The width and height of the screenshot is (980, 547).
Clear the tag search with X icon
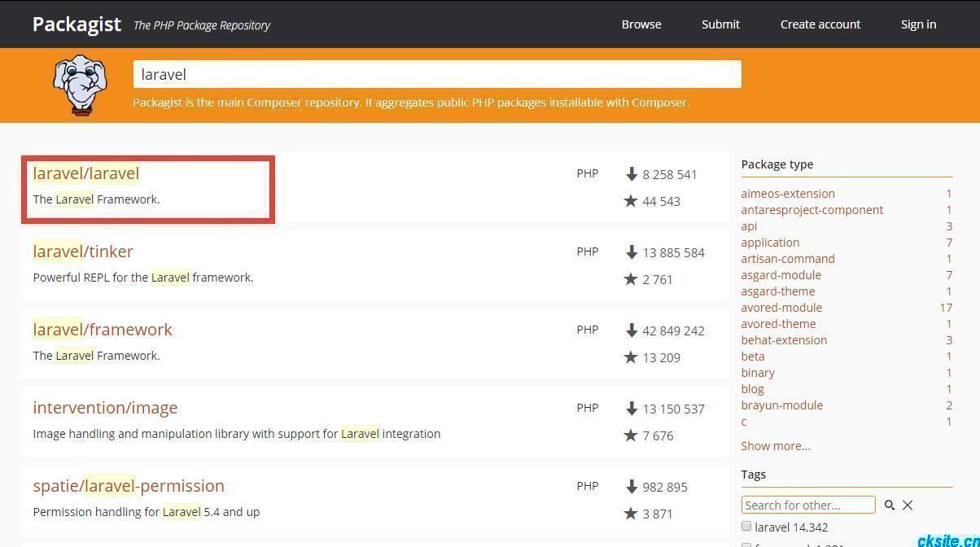(908, 505)
